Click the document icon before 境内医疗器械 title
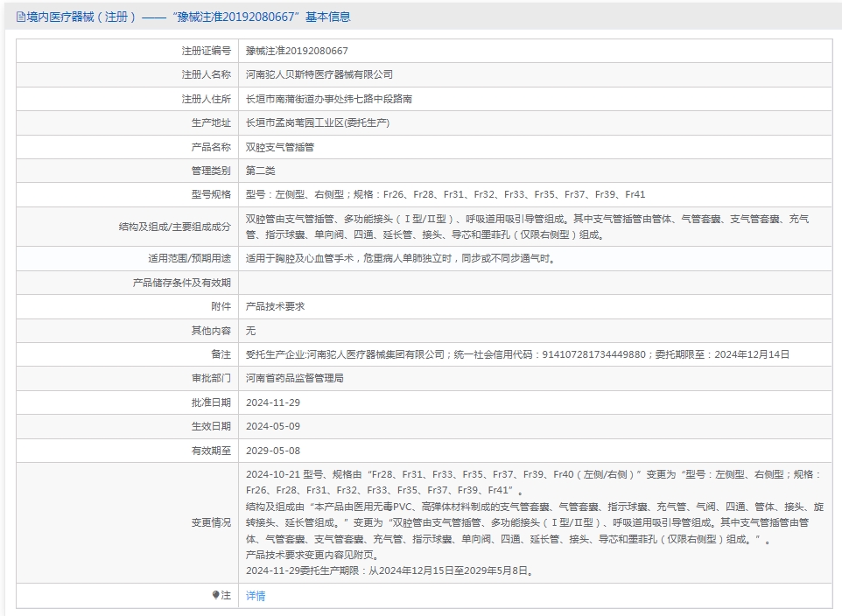Screen dimensions: 842x616 [21, 17]
